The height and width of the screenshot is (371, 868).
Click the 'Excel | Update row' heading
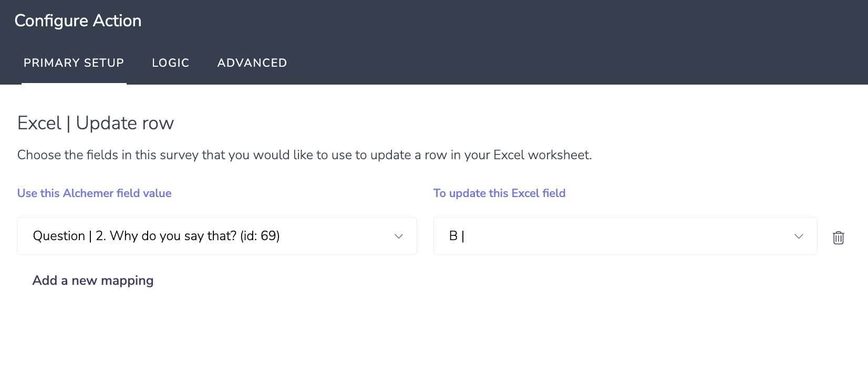(95, 123)
